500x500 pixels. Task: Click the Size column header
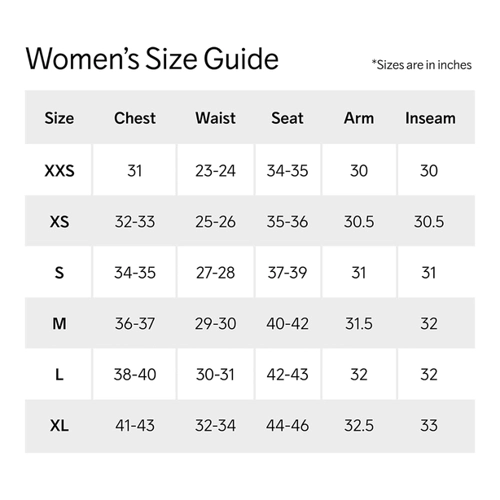59,118
